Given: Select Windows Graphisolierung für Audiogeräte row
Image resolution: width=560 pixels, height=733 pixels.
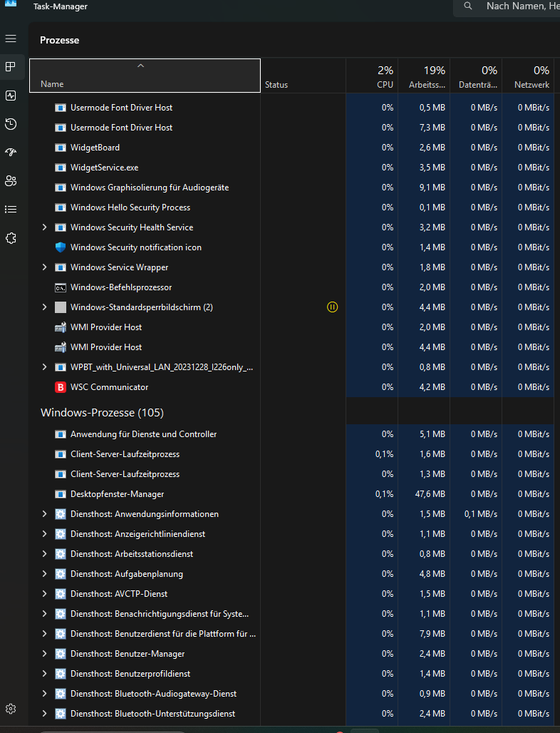Looking at the screenshot, I should pos(291,188).
